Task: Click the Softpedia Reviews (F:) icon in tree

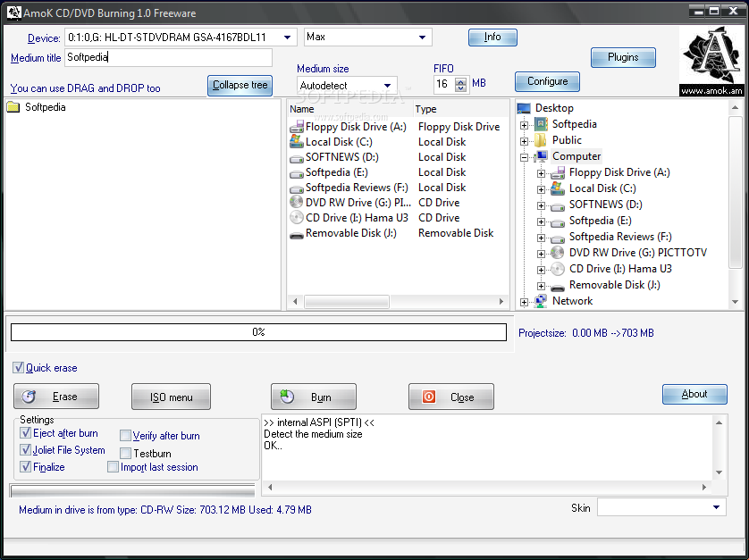Action: pyautogui.click(x=558, y=238)
